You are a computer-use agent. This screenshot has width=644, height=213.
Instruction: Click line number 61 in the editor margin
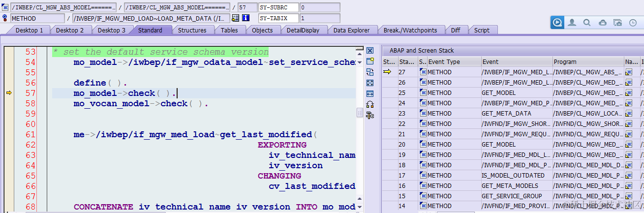point(30,134)
